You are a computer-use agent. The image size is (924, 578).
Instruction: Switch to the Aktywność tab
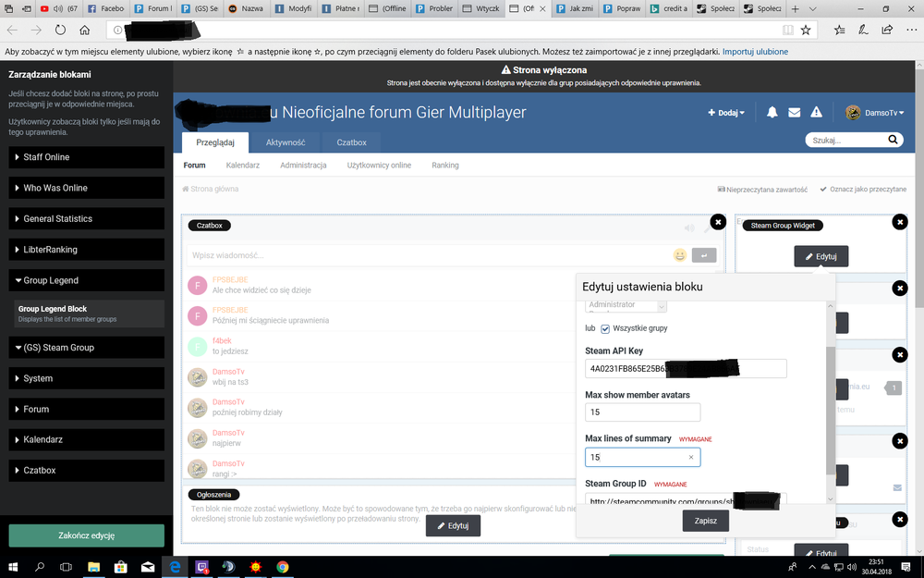(286, 142)
